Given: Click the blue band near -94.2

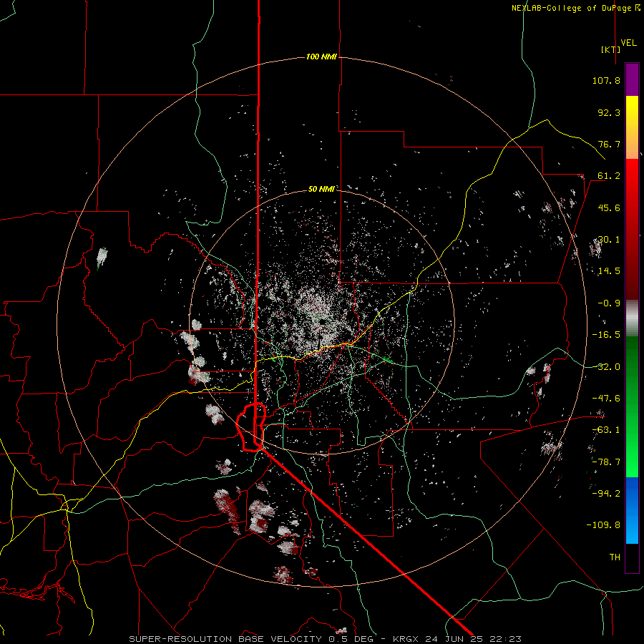Looking at the screenshot, I should click(x=632, y=493).
